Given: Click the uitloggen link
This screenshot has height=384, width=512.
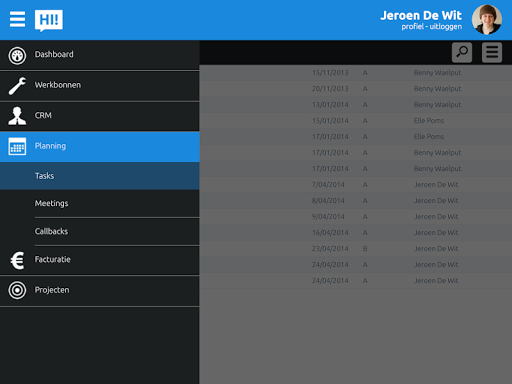Looking at the screenshot, I should pos(446,27).
